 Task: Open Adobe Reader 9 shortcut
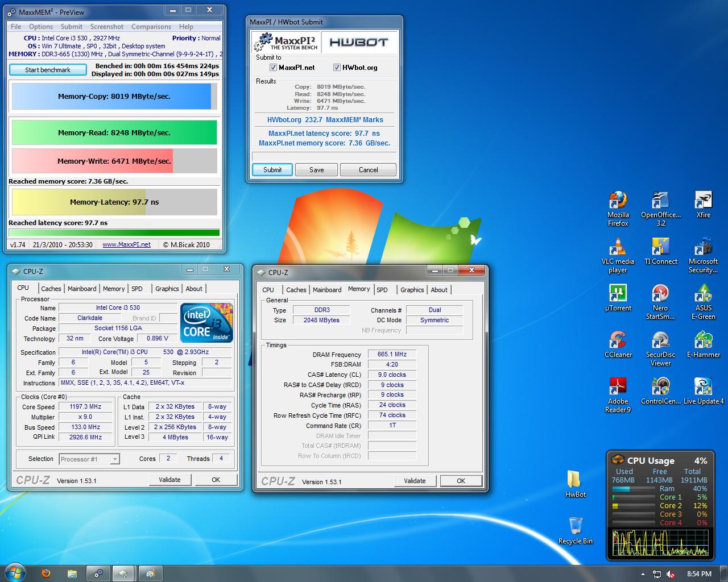(x=618, y=395)
